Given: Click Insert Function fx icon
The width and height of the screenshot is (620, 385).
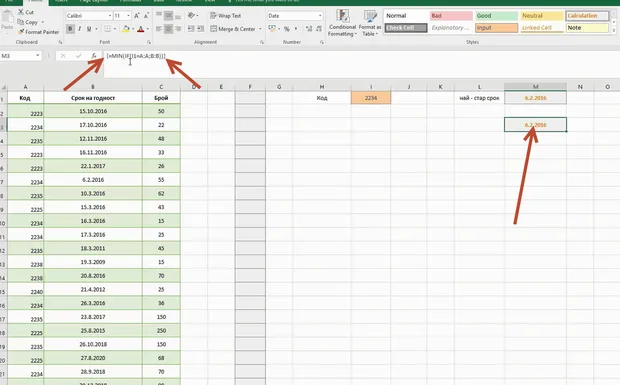Looking at the screenshot, I should 94,56.
